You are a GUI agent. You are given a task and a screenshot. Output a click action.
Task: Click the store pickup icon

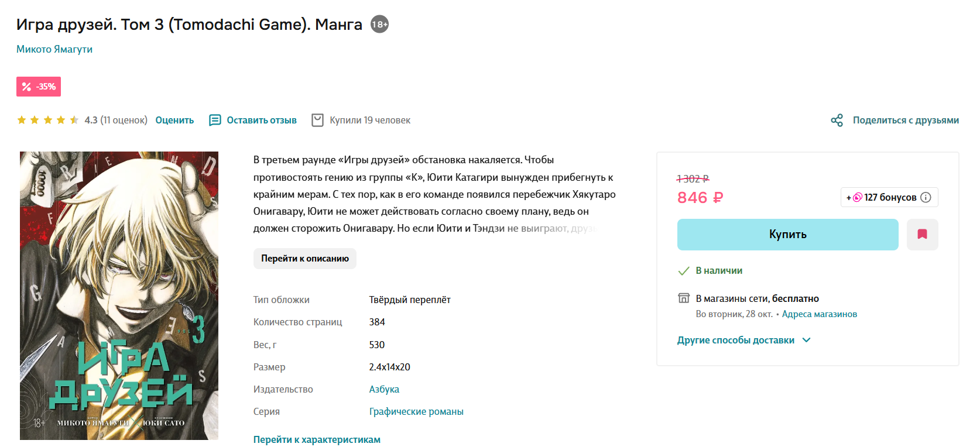684,298
